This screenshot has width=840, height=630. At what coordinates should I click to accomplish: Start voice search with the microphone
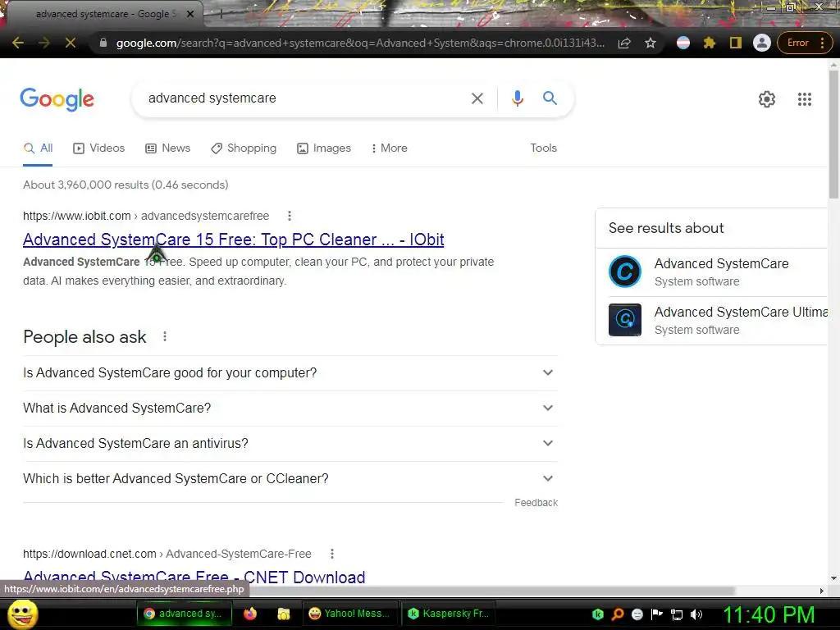(517, 98)
